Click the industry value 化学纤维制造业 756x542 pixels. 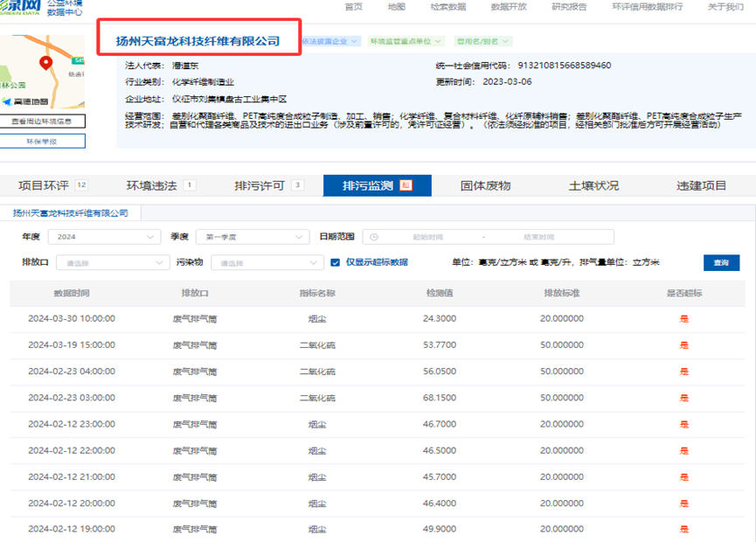tap(203, 82)
